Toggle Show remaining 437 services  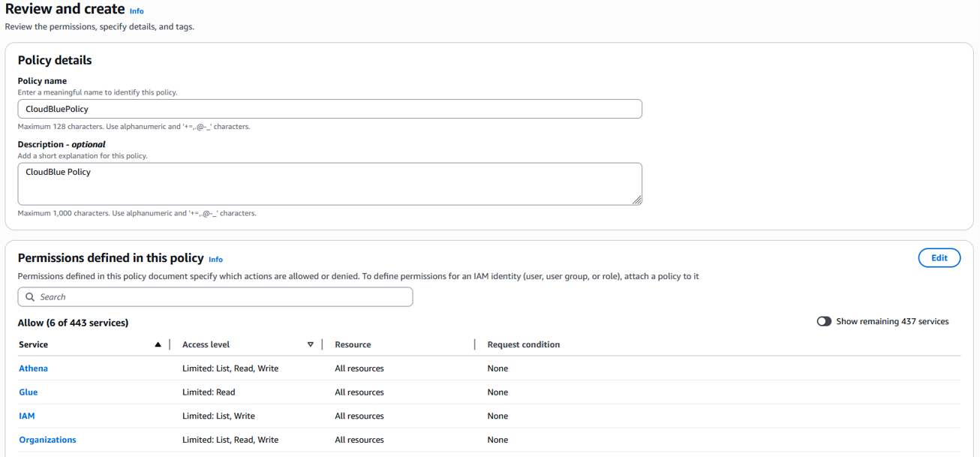point(824,321)
